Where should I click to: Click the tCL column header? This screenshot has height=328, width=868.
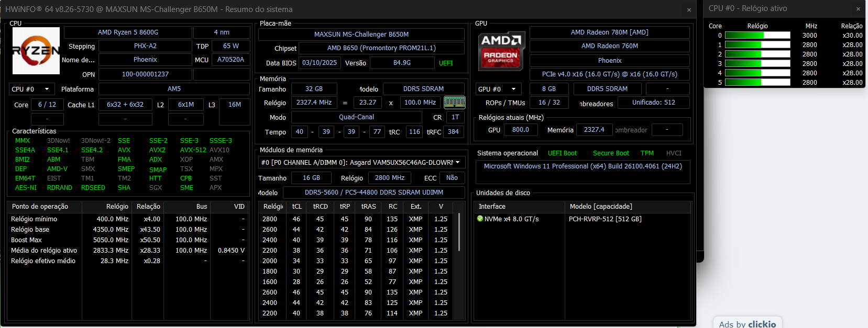tap(297, 207)
